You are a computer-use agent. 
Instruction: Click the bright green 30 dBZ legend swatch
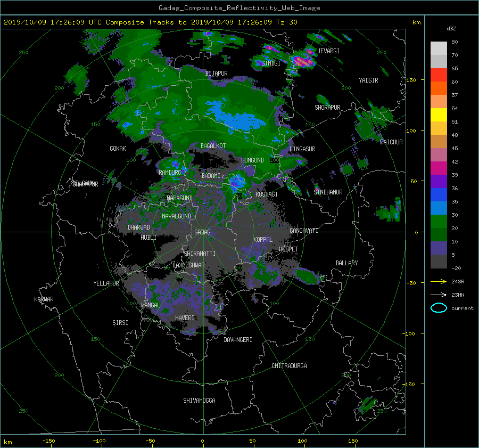[439, 222]
